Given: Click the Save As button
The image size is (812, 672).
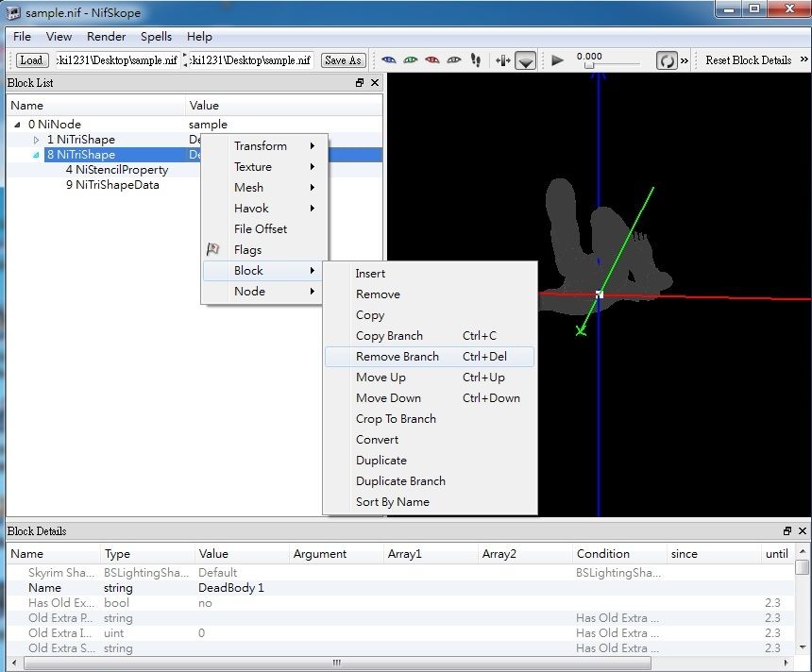Looking at the screenshot, I should coord(343,60).
